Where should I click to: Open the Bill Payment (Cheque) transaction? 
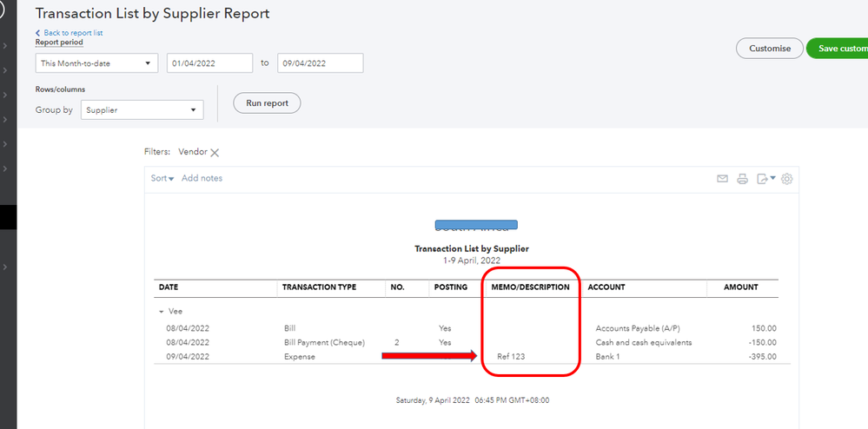point(324,342)
